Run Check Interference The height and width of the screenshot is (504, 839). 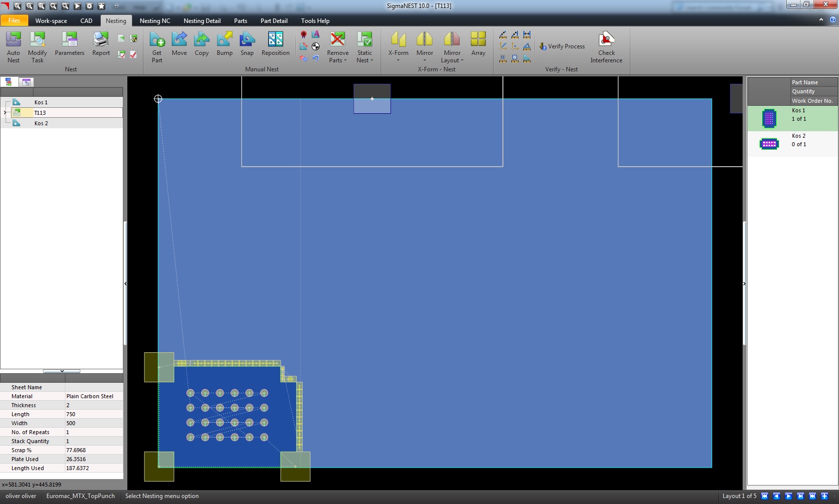tap(606, 47)
